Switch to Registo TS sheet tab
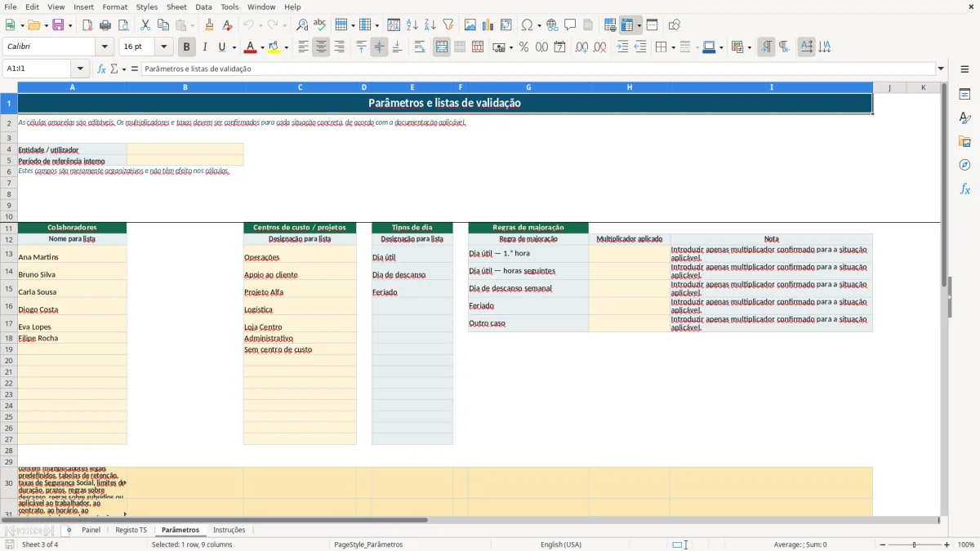980x551 pixels. (131, 530)
